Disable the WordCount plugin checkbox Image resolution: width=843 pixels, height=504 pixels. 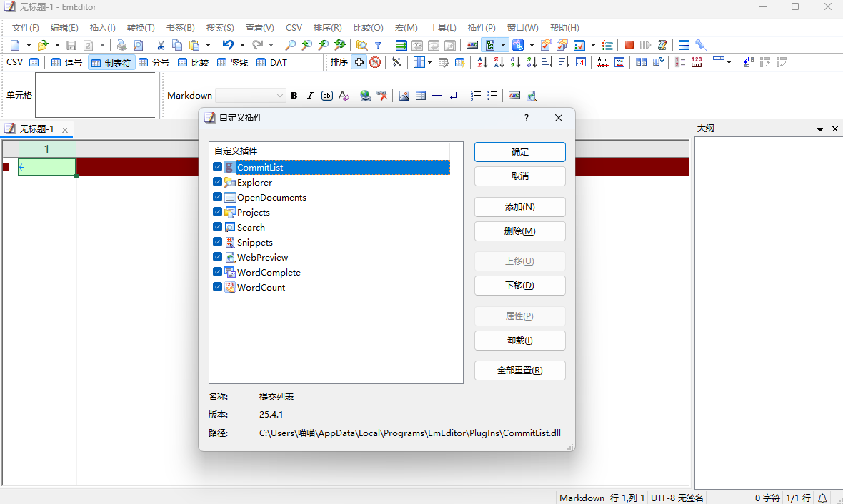(218, 287)
